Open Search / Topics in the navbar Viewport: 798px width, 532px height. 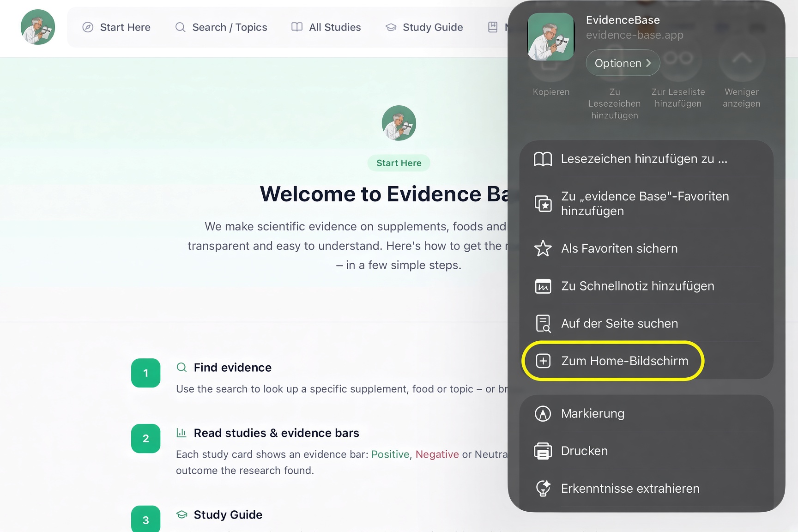[221, 27]
